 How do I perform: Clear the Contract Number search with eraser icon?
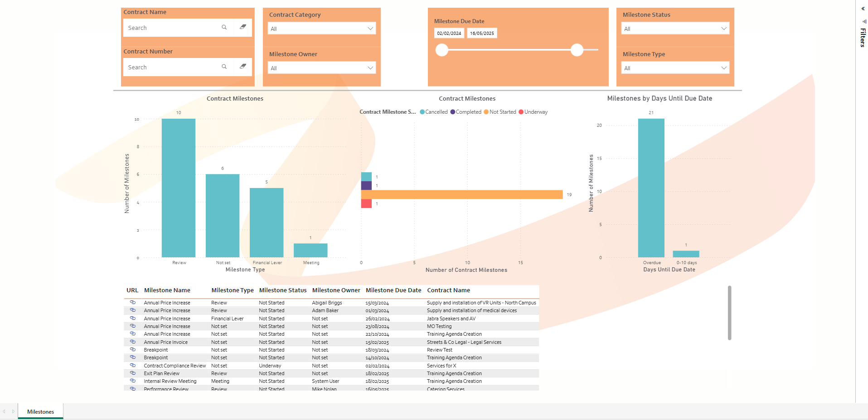click(x=243, y=67)
